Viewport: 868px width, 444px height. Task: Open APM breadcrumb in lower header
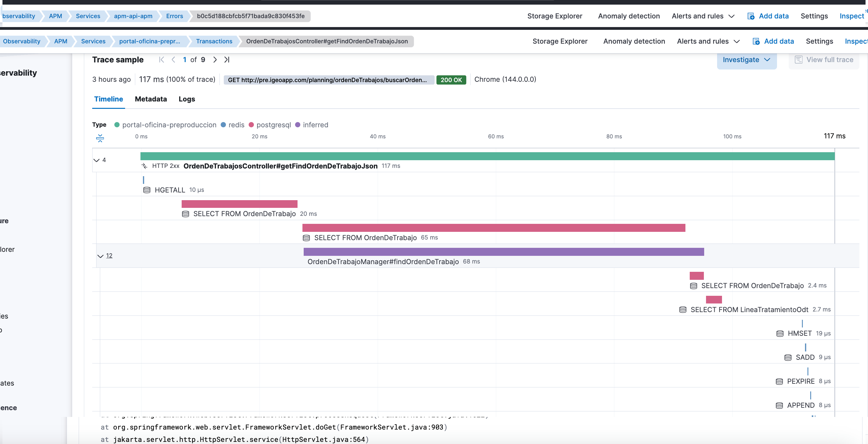tap(61, 42)
